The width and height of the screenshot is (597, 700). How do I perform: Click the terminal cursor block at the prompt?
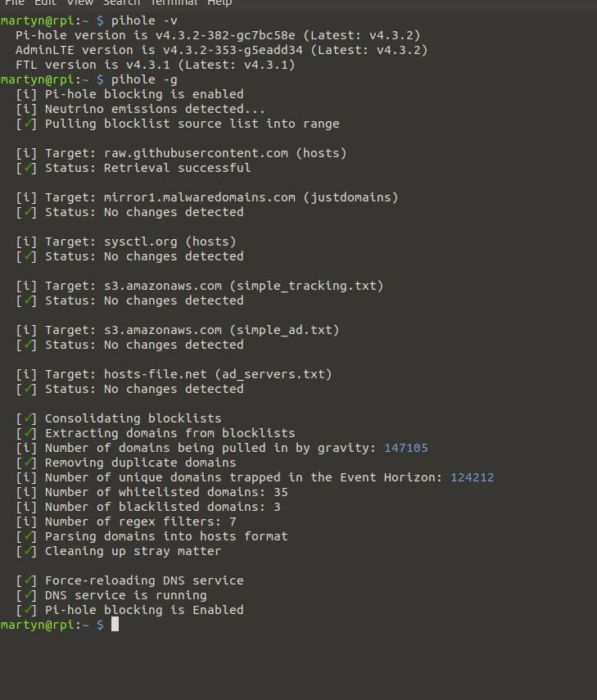tap(115, 625)
